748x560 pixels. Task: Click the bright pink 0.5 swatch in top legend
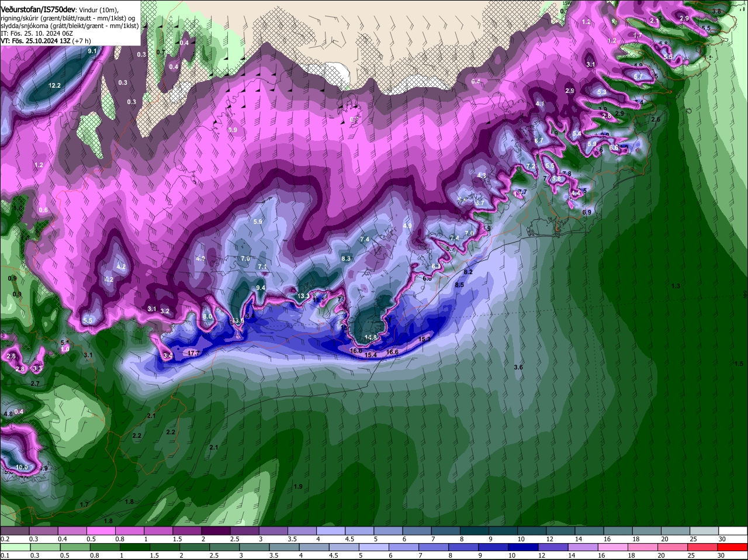pos(101,530)
